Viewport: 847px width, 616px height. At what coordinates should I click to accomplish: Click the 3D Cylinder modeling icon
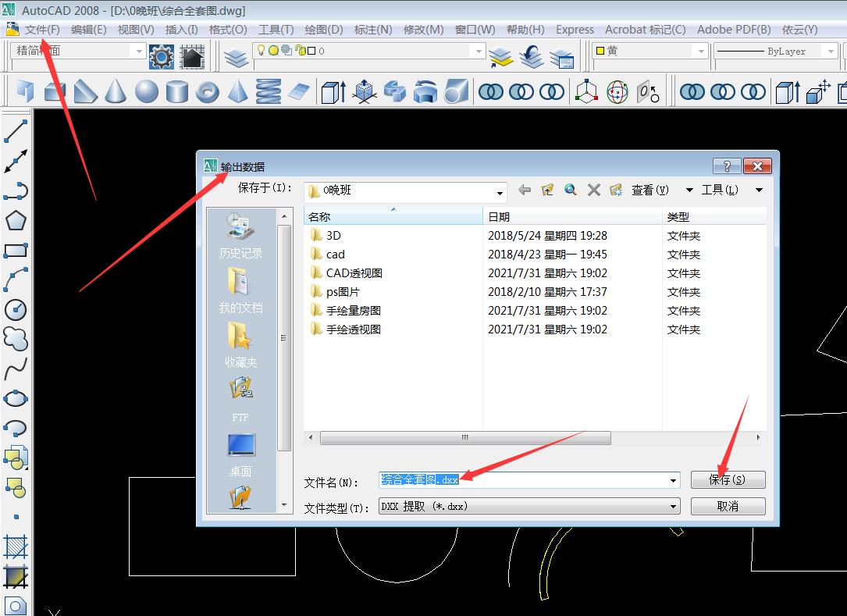coord(176,91)
